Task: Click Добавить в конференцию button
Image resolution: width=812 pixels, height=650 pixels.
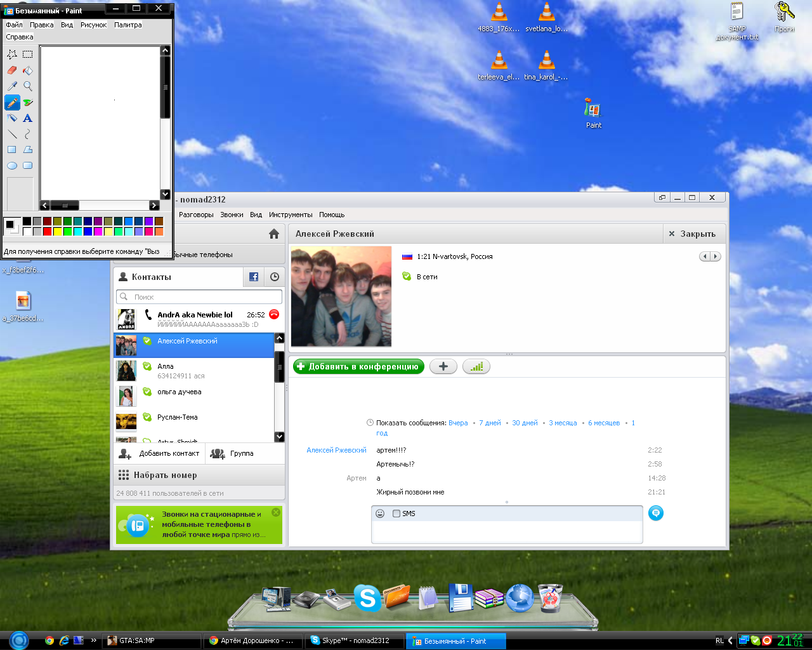Action: [x=358, y=366]
